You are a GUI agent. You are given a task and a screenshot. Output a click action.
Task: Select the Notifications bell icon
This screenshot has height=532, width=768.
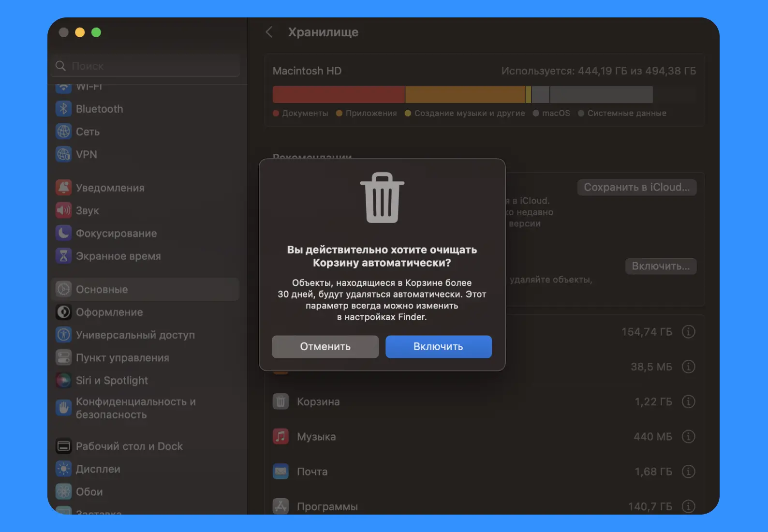(63, 188)
